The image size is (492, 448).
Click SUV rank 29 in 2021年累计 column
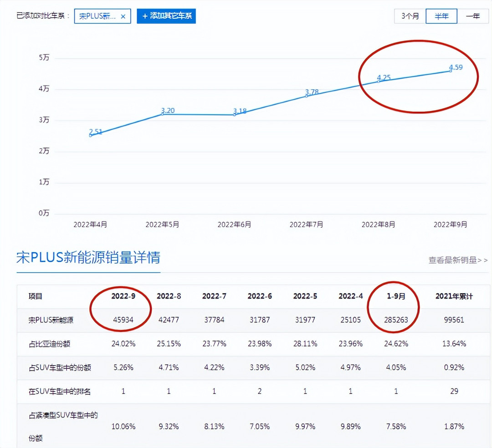(x=454, y=391)
